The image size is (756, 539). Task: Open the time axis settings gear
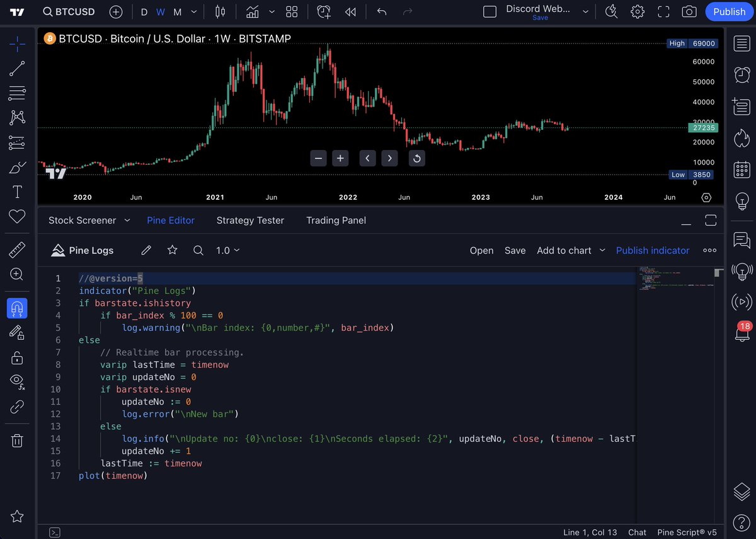(706, 197)
